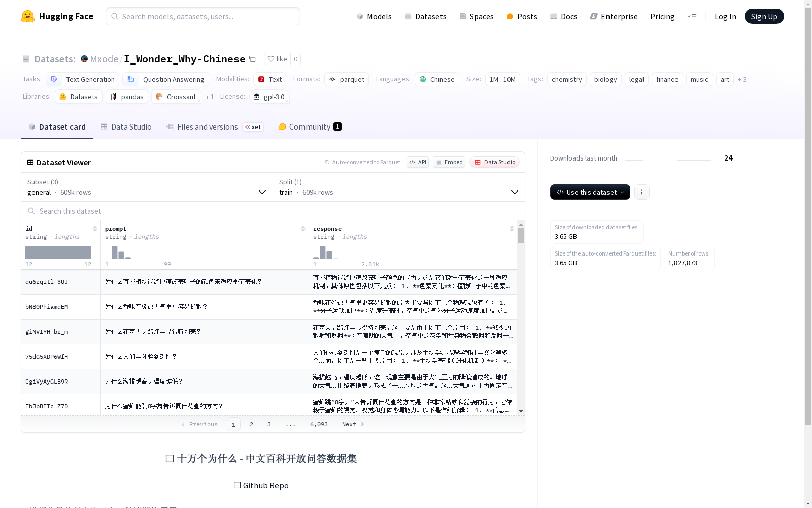Click the Mxode avatar icon

click(x=84, y=59)
